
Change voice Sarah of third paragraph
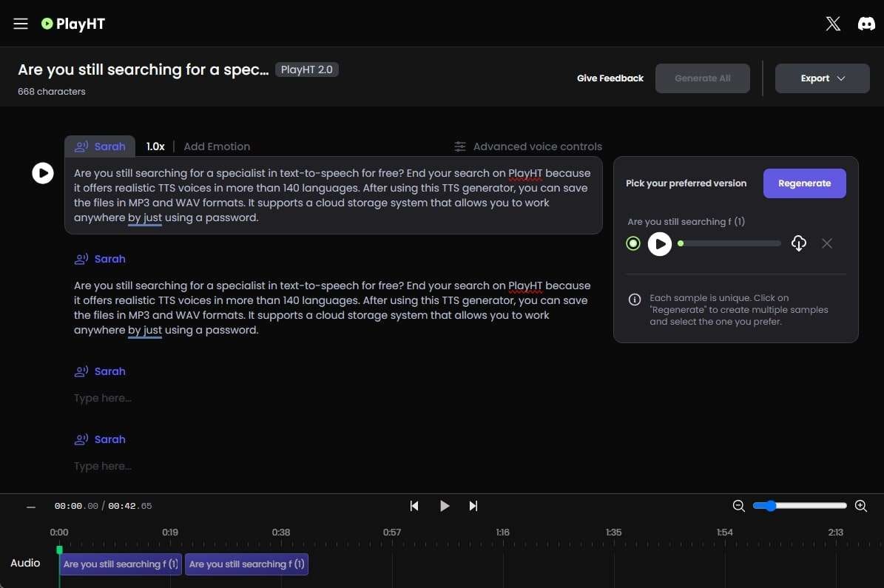point(100,371)
